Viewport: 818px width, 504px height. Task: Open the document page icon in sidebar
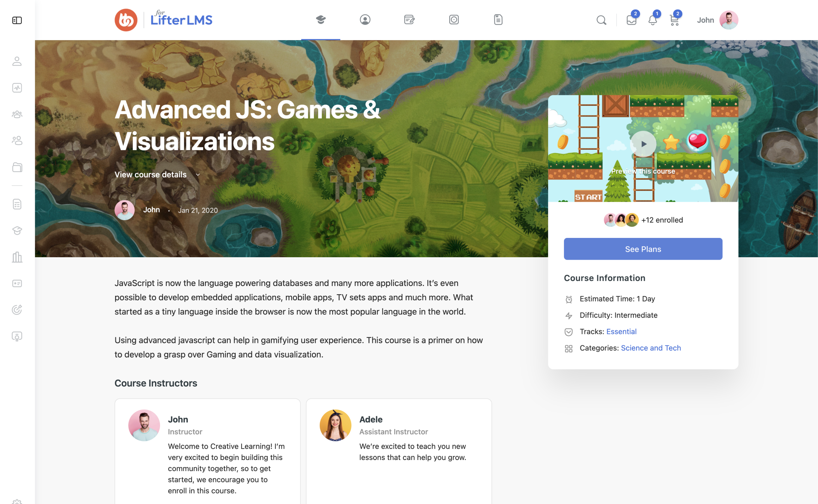(17, 204)
